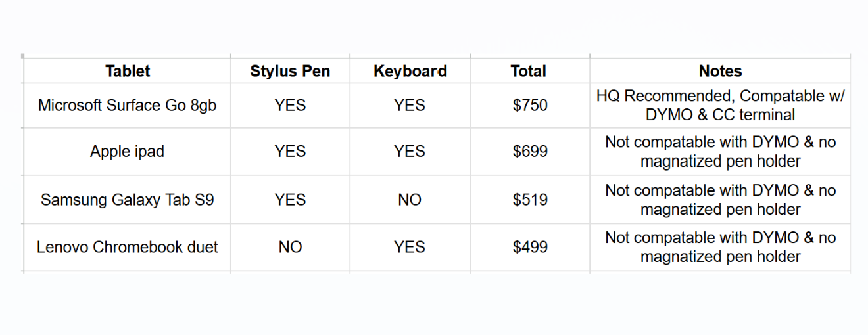Click the $499 total cell
Viewport: 868px width, 335px height.
pos(529,247)
